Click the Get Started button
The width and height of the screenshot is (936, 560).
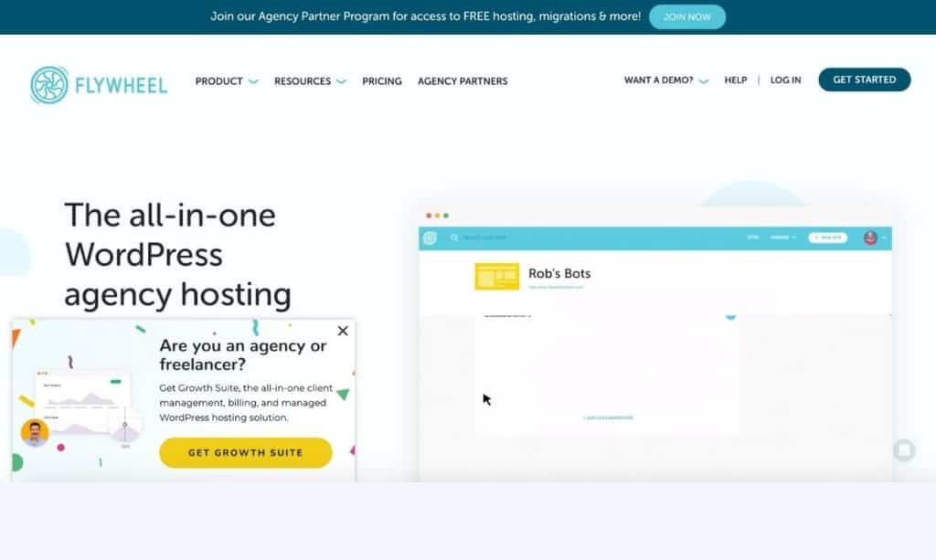click(x=865, y=79)
